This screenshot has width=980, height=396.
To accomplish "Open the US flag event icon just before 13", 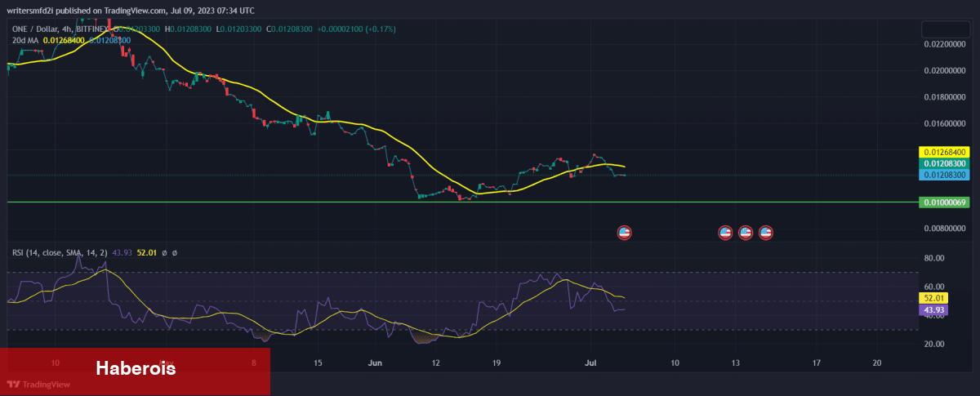I will click(725, 233).
